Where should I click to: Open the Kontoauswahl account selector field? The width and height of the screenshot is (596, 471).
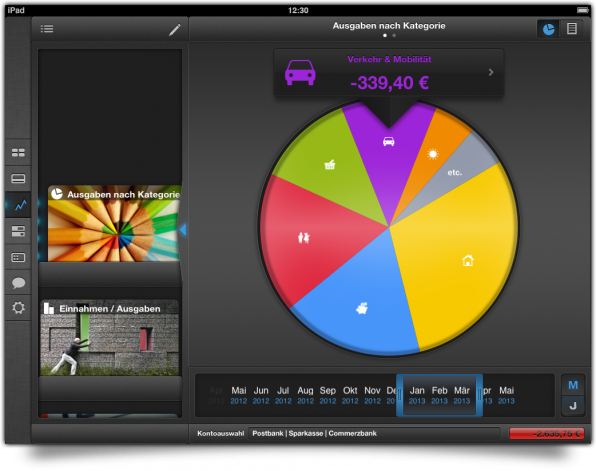(x=374, y=433)
